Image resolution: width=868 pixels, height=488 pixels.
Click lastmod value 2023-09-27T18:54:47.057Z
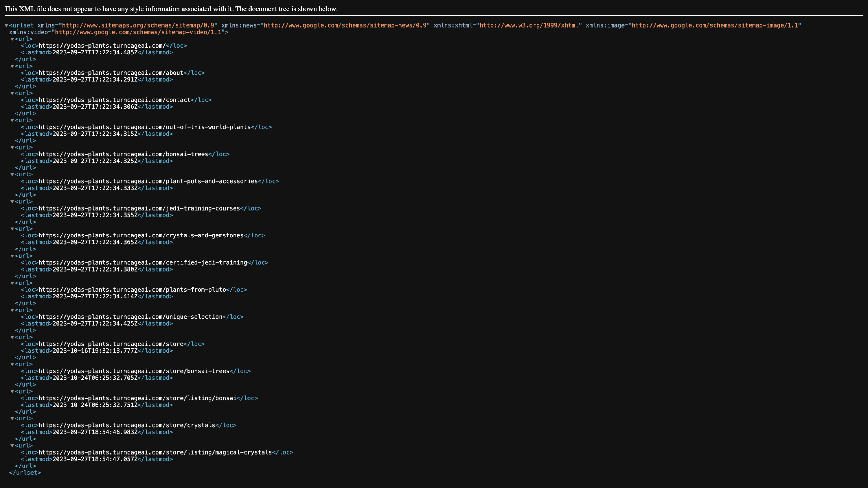(95, 459)
